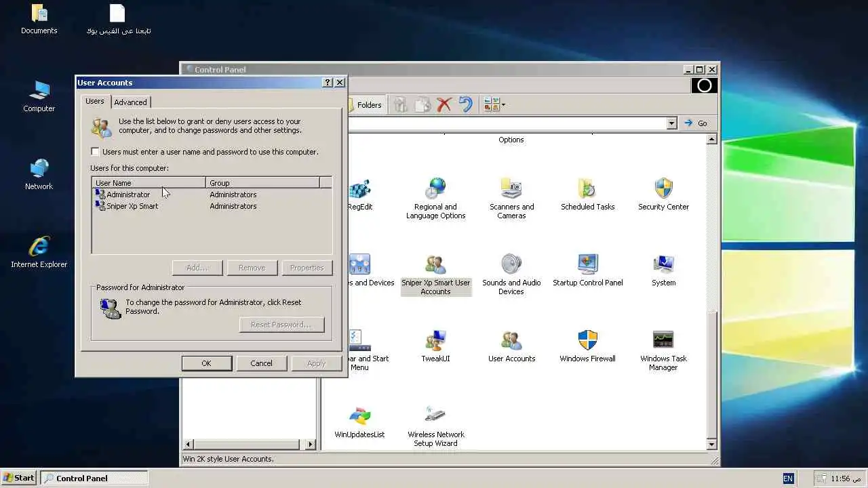868x488 pixels.
Task: Open the Start menu
Action: point(18,478)
